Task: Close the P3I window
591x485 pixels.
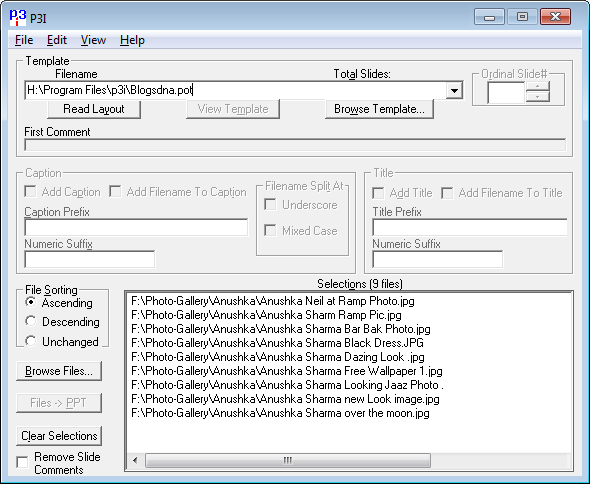Action: [555, 17]
